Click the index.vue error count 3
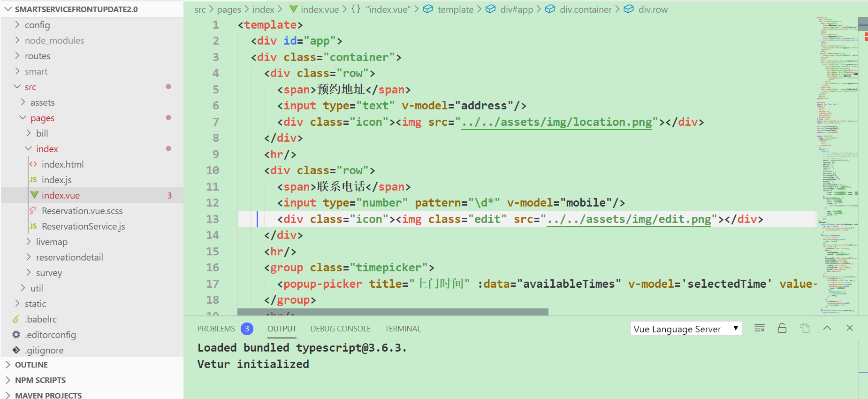The image size is (868, 399). coord(169,196)
